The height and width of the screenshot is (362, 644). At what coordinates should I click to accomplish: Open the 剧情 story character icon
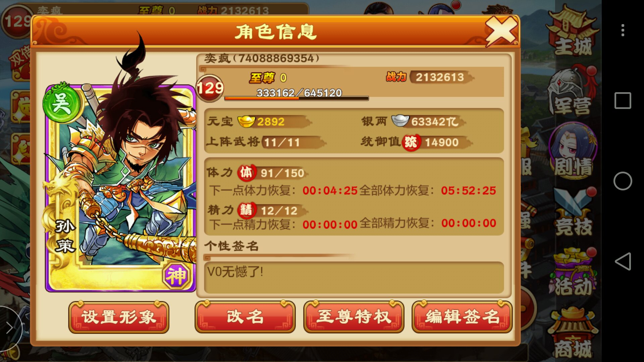[x=573, y=150]
